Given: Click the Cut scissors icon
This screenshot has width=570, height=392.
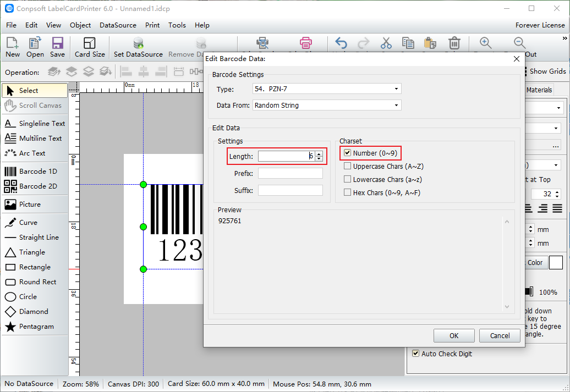Looking at the screenshot, I should pyautogui.click(x=386, y=43).
